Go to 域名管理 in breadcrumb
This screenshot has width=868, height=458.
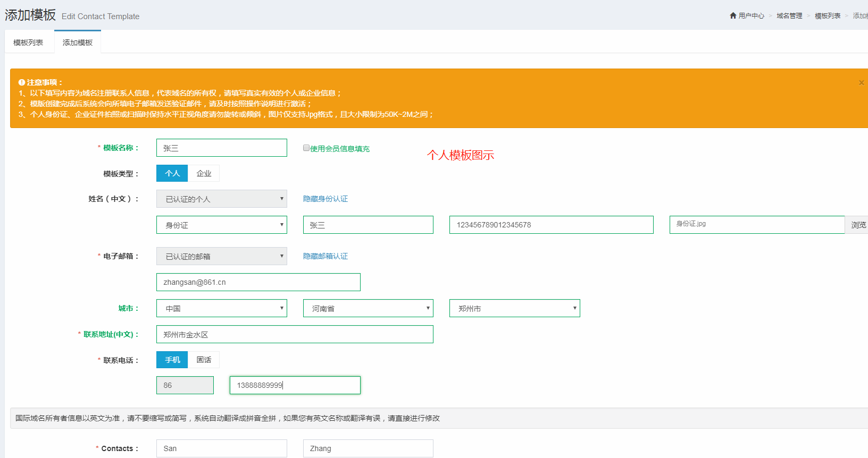point(789,16)
